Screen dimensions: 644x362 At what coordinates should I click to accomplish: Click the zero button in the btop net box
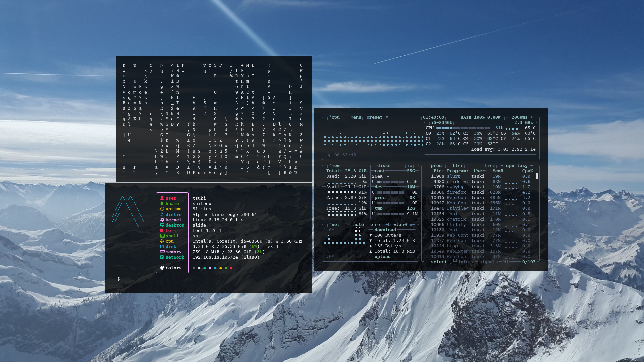coord(374,225)
